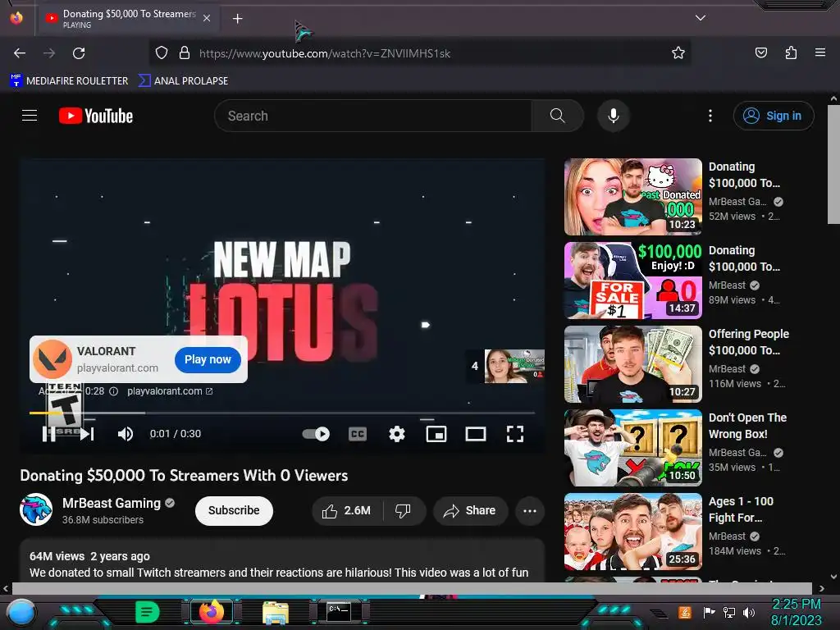Expand the video description box
The height and width of the screenshot is (630, 840).
coord(282,561)
